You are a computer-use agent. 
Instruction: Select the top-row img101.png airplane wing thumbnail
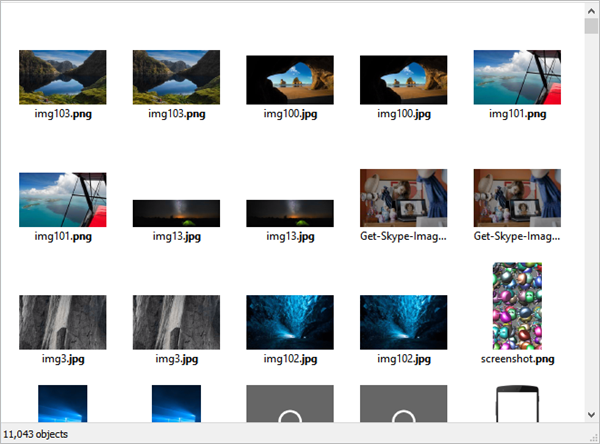[x=517, y=77]
